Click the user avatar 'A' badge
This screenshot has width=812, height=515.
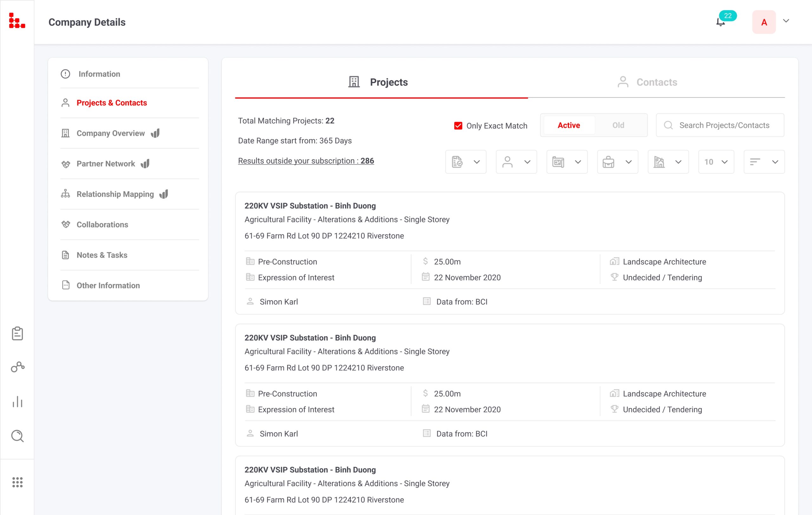coord(764,22)
